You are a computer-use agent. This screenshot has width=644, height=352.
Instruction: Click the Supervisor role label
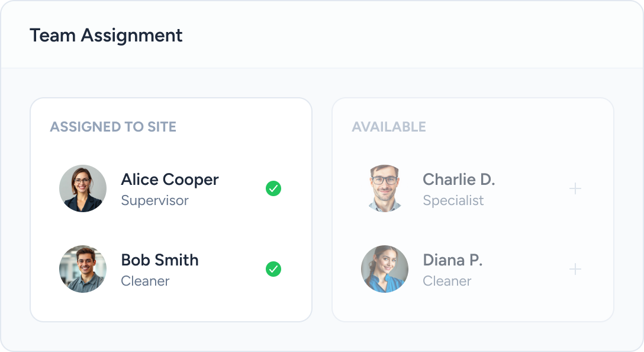154,200
